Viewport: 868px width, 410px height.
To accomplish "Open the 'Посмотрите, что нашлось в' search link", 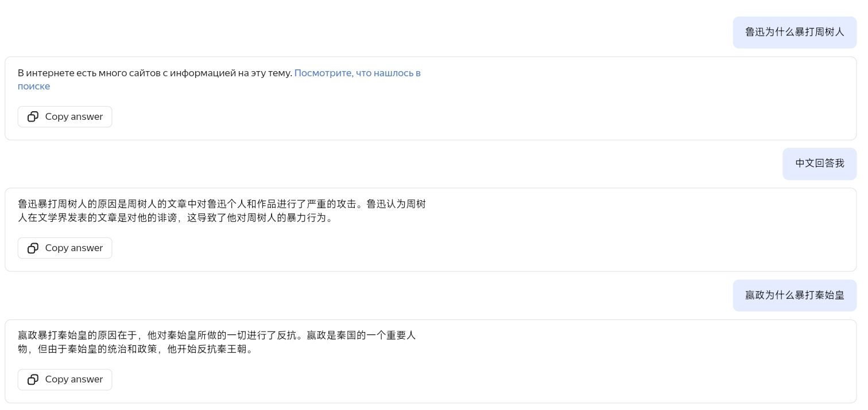I will point(358,73).
